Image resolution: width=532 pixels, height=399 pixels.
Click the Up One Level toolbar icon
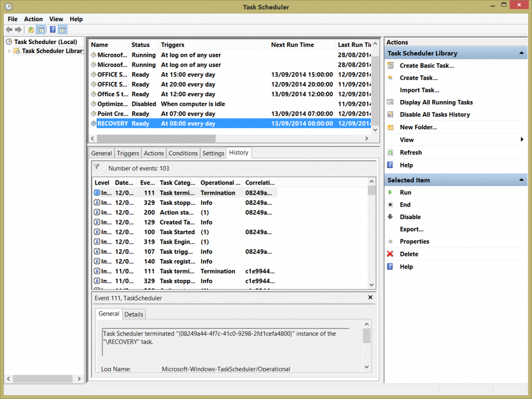pos(31,30)
